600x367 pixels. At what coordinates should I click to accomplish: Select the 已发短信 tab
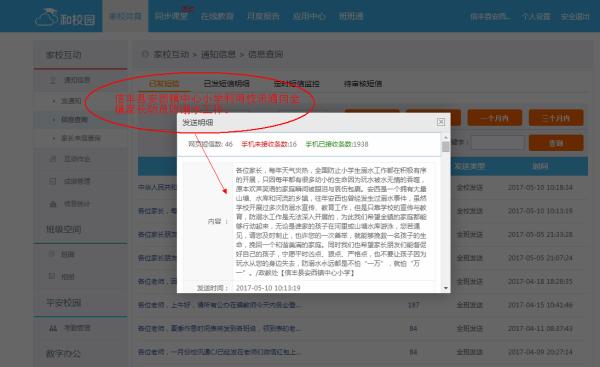(x=164, y=83)
